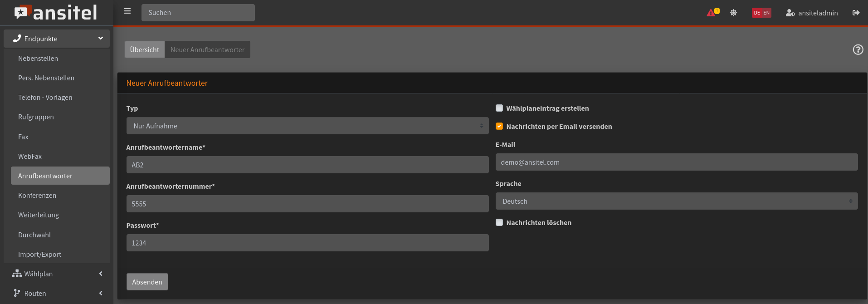Click the Absenden button
The height and width of the screenshot is (304, 868).
point(147,282)
